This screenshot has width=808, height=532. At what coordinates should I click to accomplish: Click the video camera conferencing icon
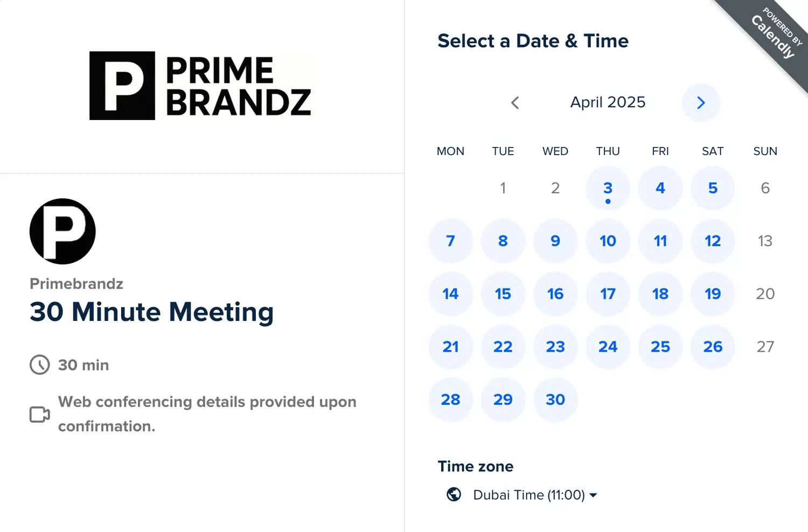tap(40, 414)
